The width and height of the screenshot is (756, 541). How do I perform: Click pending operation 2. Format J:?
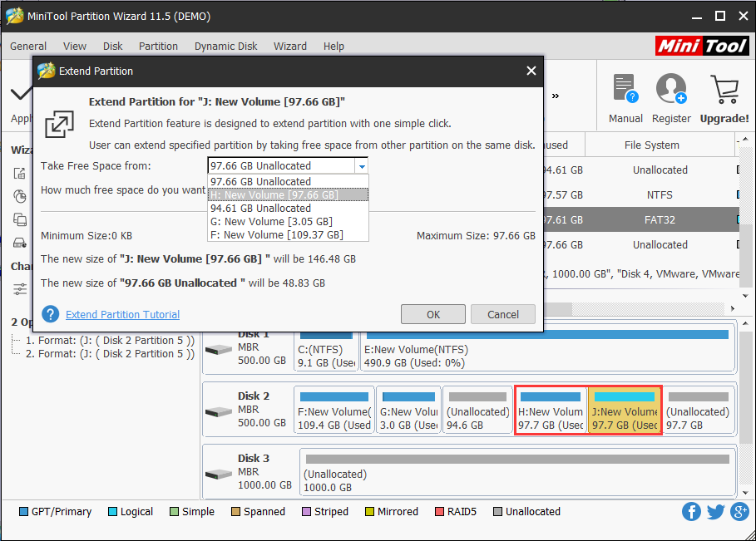(110, 354)
